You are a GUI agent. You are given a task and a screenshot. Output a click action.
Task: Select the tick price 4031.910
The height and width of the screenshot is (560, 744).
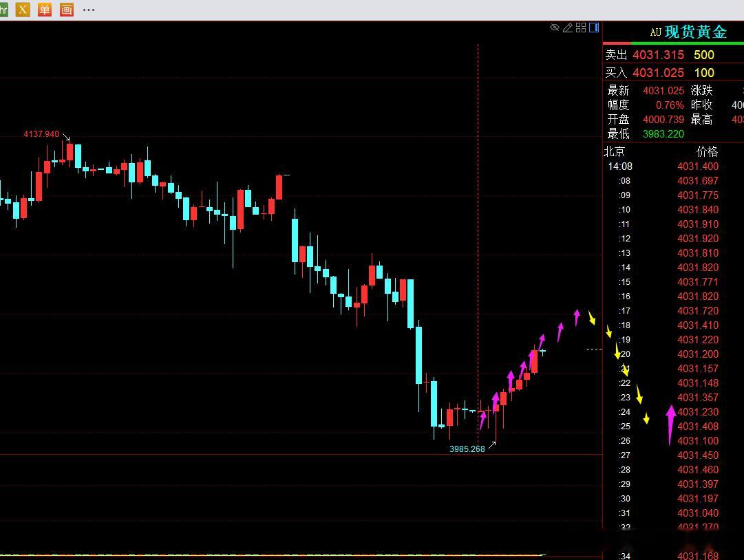698,224
